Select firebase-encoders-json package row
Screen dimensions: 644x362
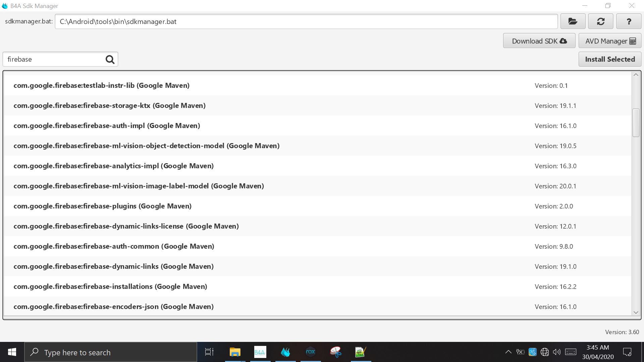point(317,306)
